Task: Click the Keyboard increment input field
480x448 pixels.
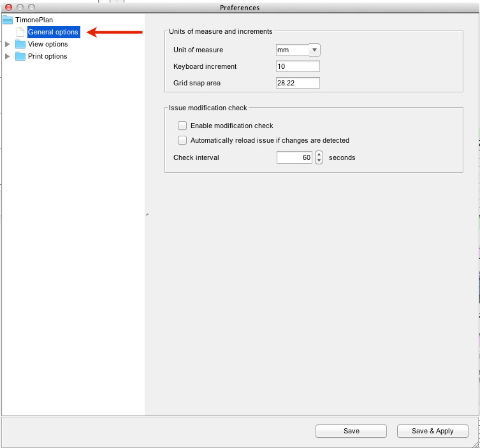Action: 298,66
